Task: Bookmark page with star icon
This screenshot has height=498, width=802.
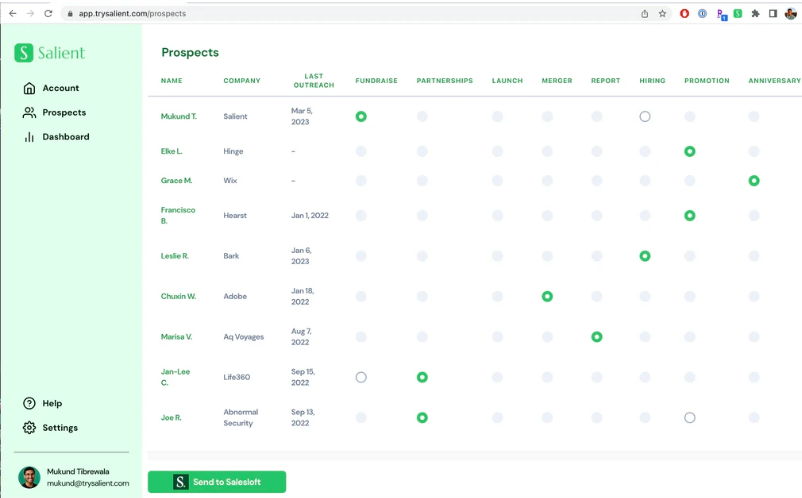Action: pos(662,14)
